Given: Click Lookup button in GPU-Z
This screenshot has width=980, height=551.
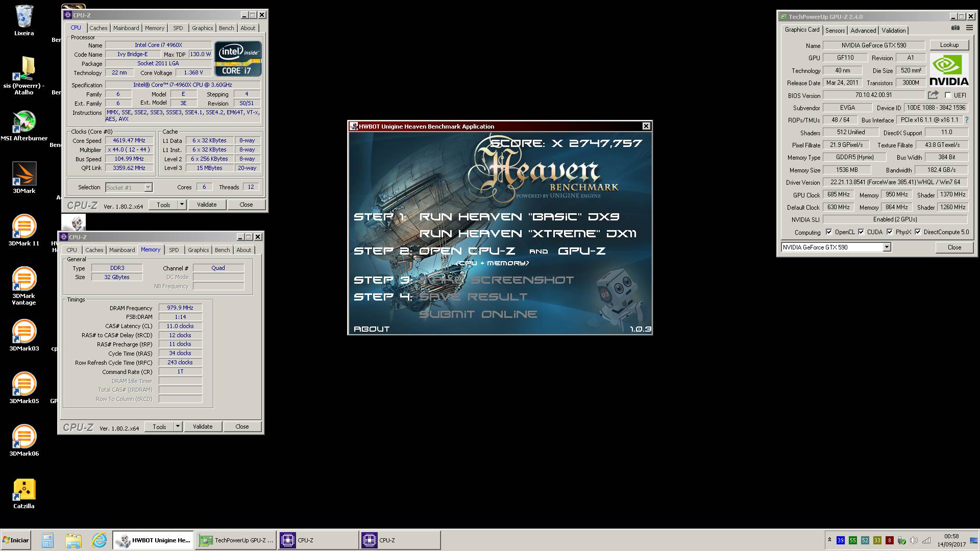Looking at the screenshot, I should [x=949, y=45].
